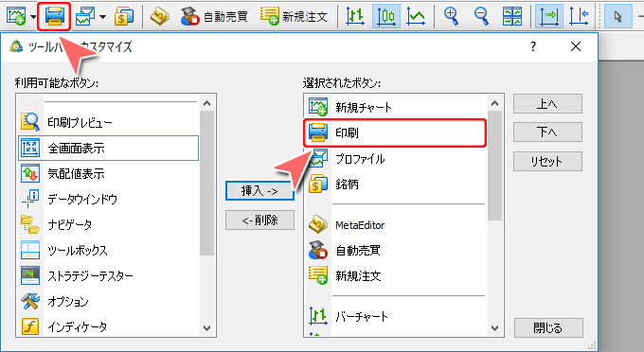Switch to line chart in toolbar
This screenshot has width=644, height=352.
point(416,16)
